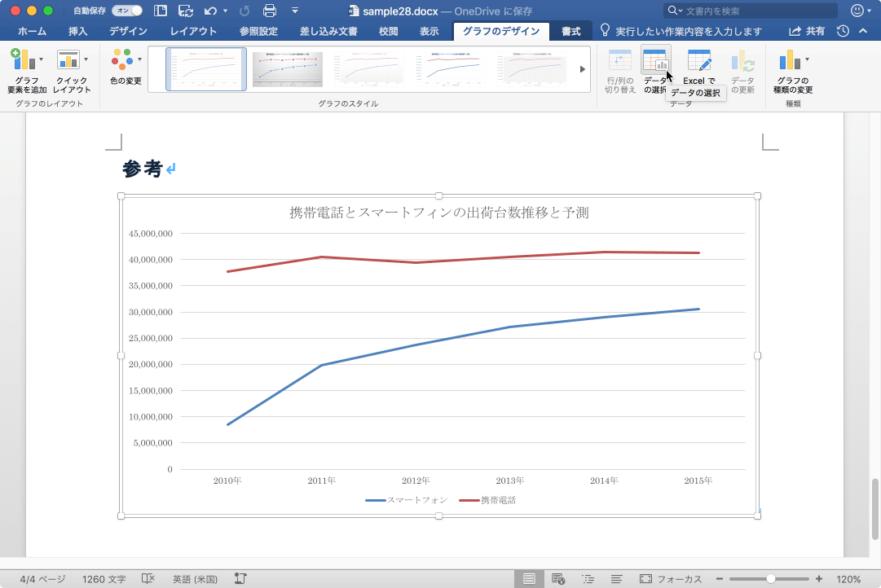Viewport: 881px width, 588px height.
Task: Switch to Web Layout view icon
Action: [558, 578]
